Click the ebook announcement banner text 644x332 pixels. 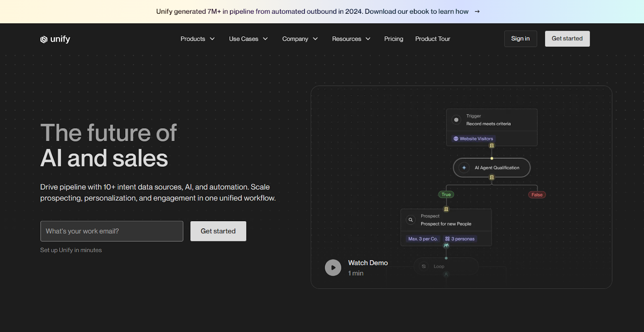[312, 12]
